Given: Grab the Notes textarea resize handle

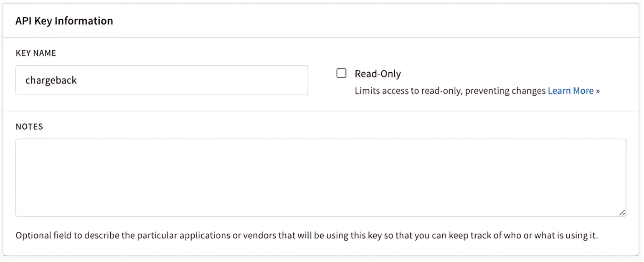Looking at the screenshot, I should tap(622, 212).
